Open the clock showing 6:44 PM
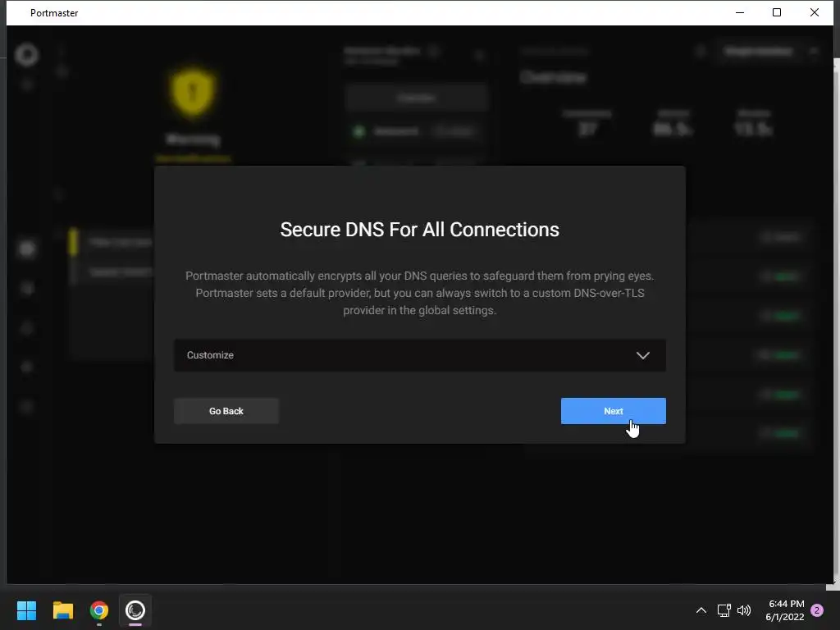The width and height of the screenshot is (840, 630). click(785, 610)
